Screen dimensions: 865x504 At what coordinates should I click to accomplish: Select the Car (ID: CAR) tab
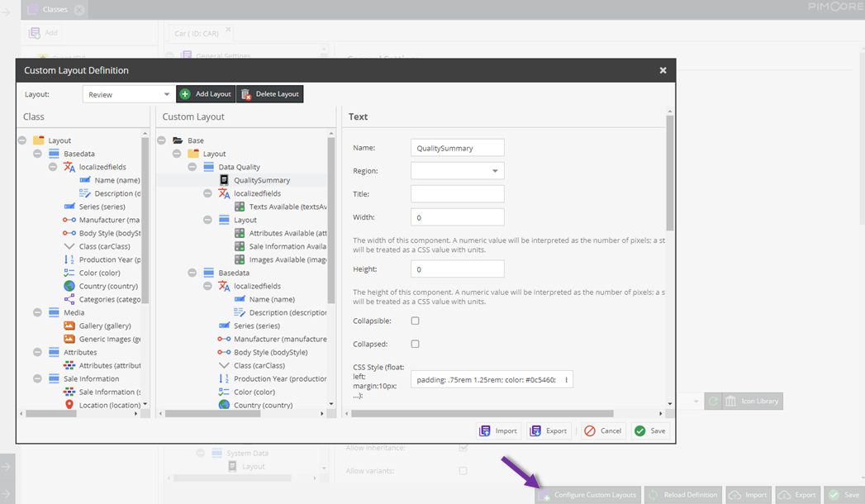(197, 34)
